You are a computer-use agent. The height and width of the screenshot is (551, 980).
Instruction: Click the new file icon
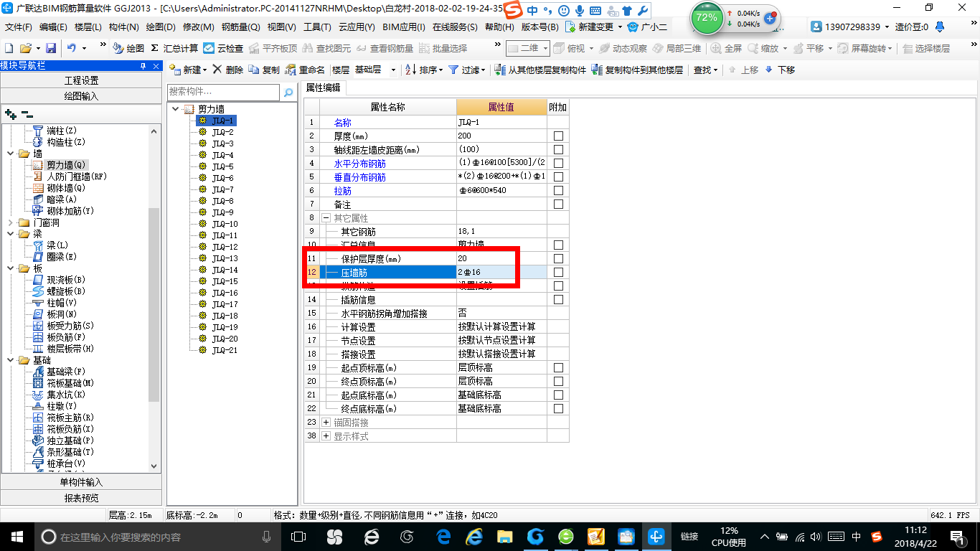[9, 48]
